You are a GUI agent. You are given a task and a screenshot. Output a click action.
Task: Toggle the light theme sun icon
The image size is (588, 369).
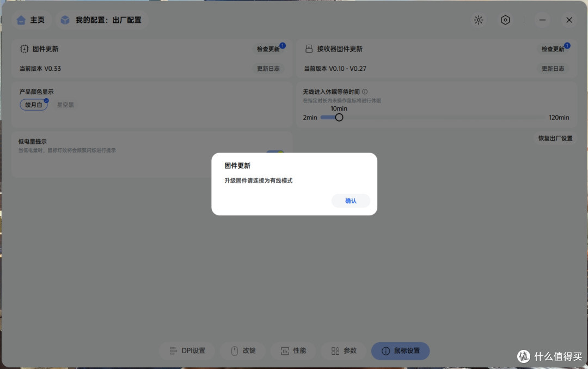(x=479, y=20)
